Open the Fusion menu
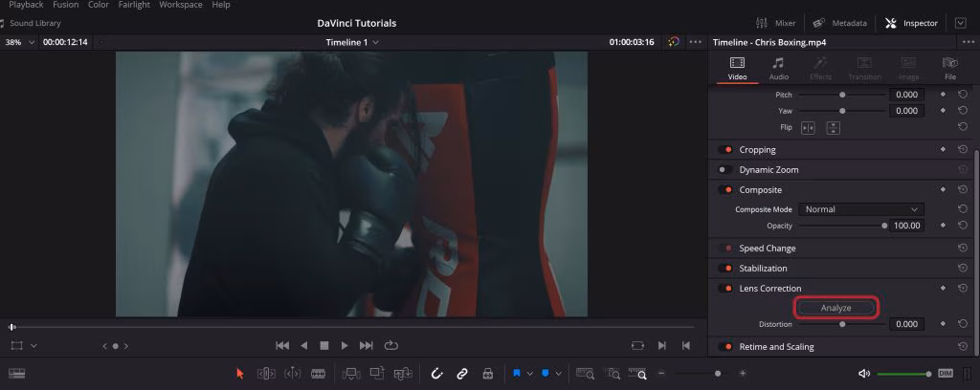The height and width of the screenshot is (390, 980). click(66, 5)
